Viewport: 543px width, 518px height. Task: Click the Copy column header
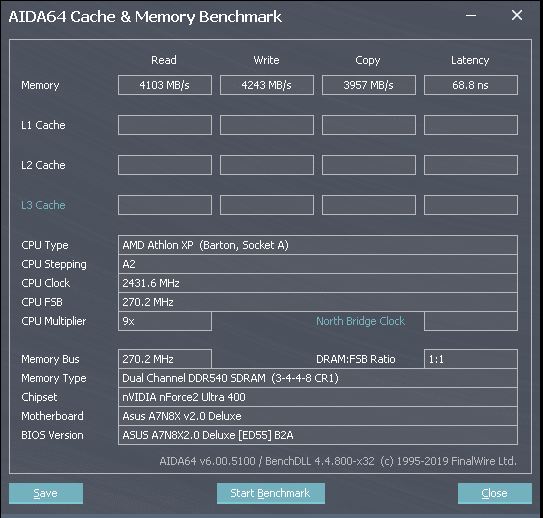tap(368, 61)
